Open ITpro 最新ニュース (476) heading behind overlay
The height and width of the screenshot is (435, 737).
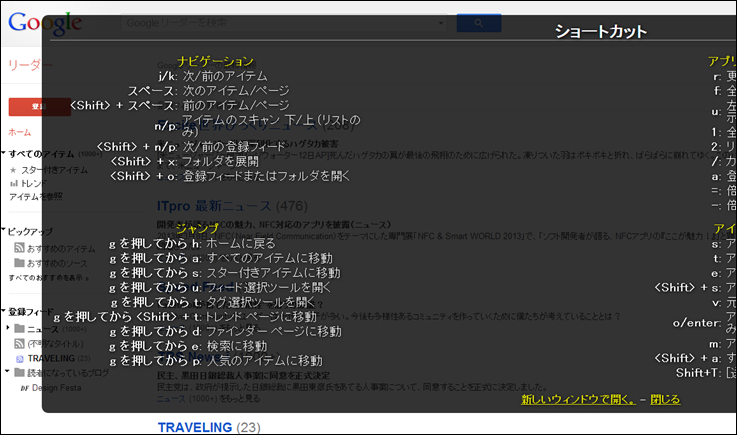point(232,206)
